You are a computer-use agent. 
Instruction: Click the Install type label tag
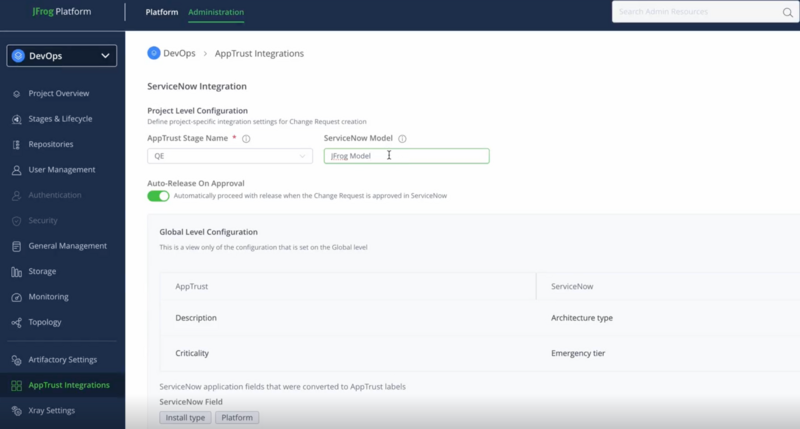[x=185, y=418]
